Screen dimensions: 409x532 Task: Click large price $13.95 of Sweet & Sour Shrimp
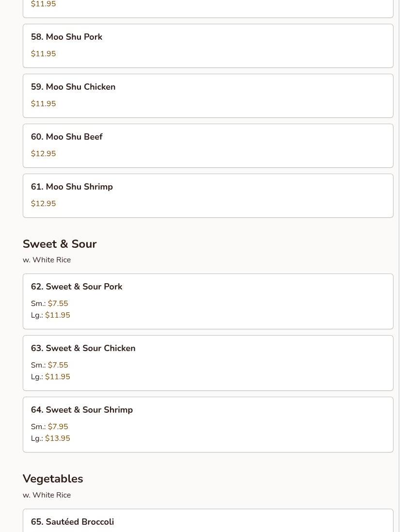(57, 438)
